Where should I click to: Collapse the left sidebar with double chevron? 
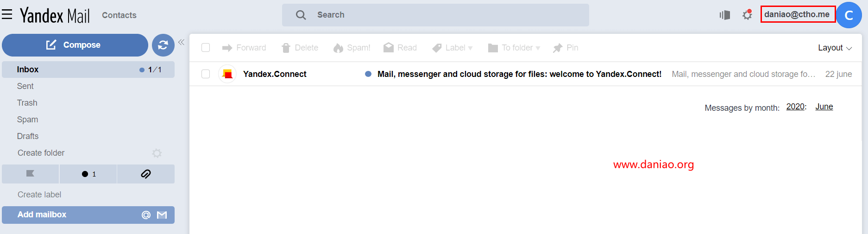tap(181, 42)
